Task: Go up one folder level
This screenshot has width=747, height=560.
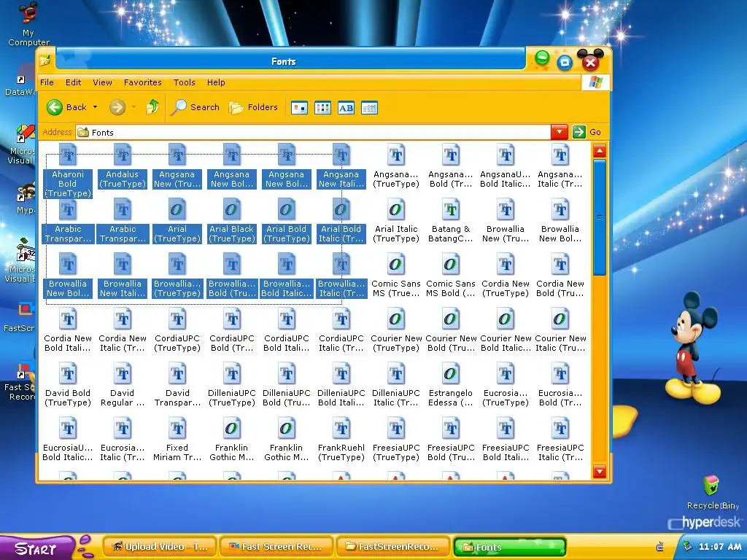Action: coord(152,107)
